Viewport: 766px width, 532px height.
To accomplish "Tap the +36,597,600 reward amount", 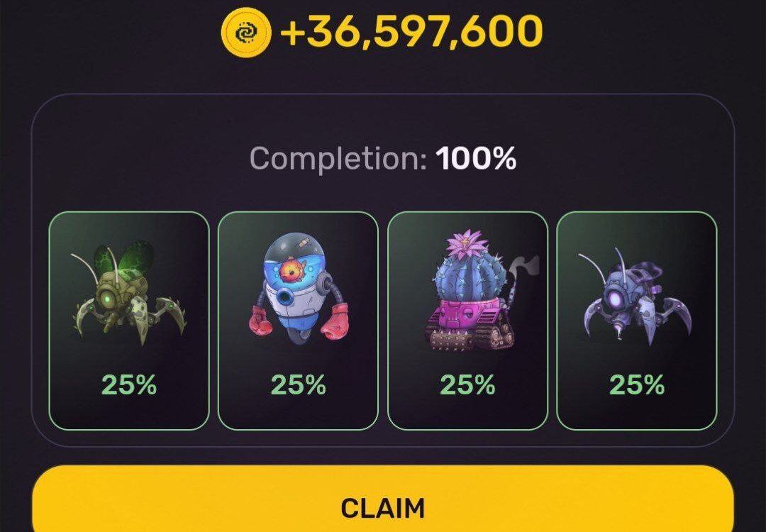I will pyautogui.click(x=411, y=31).
